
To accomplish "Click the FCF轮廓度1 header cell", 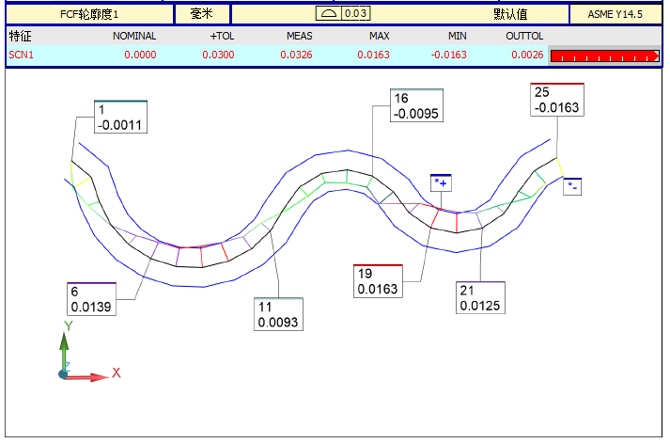I will [89, 14].
